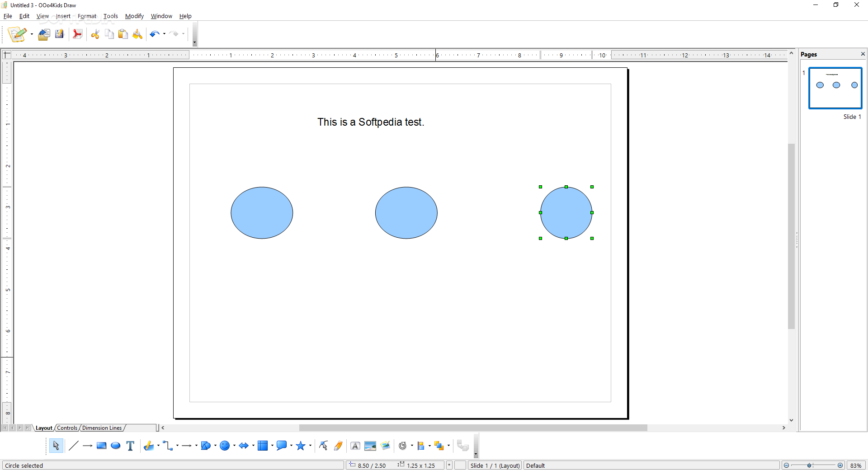Click the Alignment tool icon

tap(421, 446)
